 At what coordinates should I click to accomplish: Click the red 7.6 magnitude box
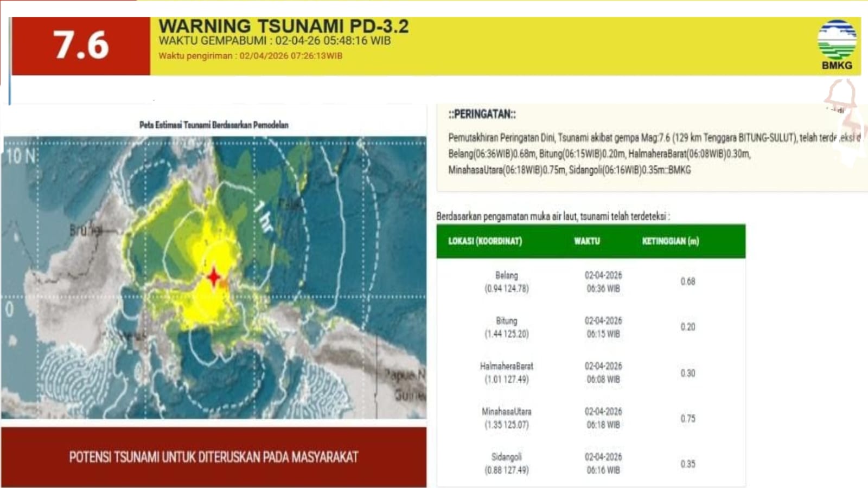pyautogui.click(x=81, y=46)
